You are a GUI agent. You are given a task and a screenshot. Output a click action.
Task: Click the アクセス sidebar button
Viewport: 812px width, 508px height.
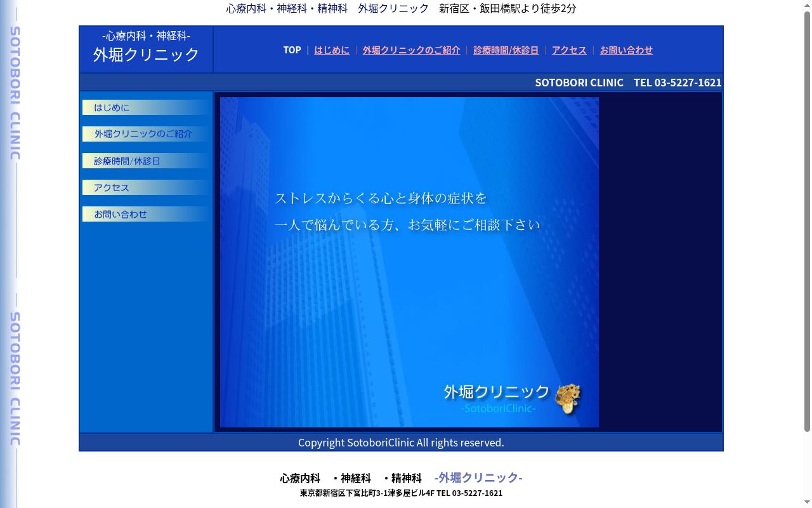[x=145, y=187]
